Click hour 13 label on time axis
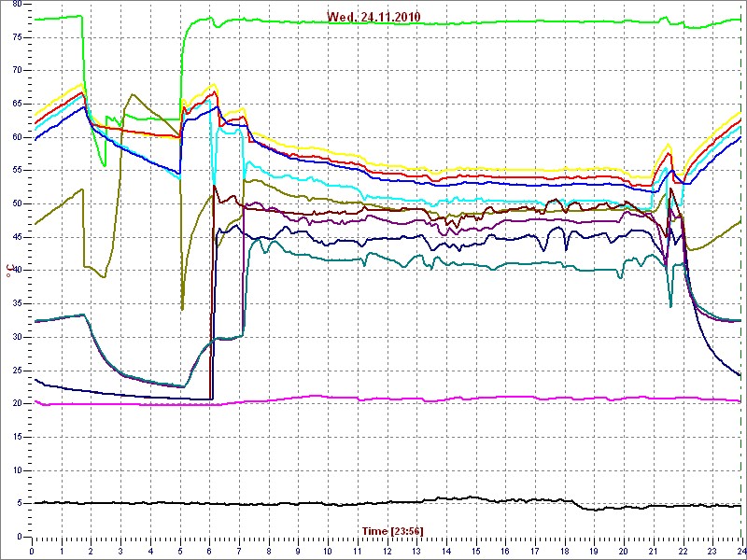The width and height of the screenshot is (747, 560). pos(416,551)
